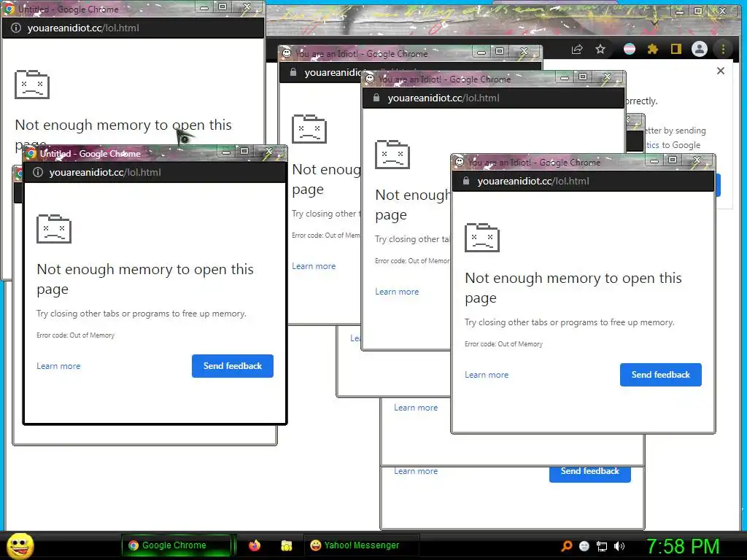Click address bar of front right Idiot window
This screenshot has width=747, height=560.
[x=583, y=181]
